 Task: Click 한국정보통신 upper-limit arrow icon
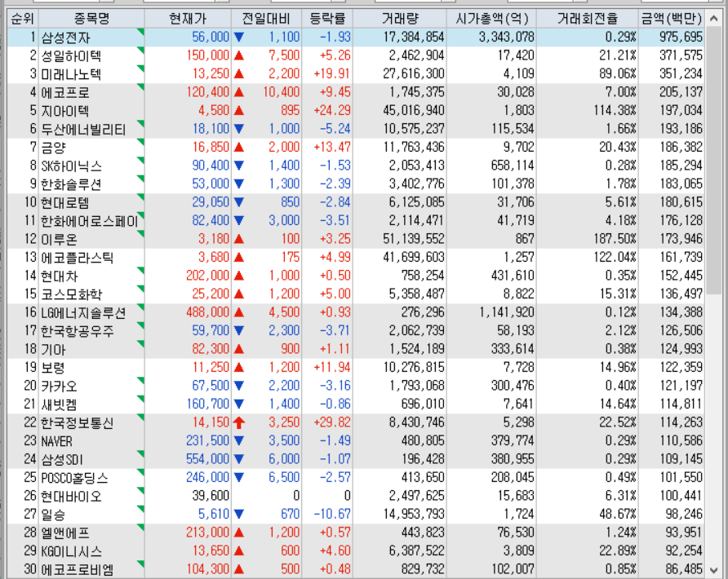(239, 422)
